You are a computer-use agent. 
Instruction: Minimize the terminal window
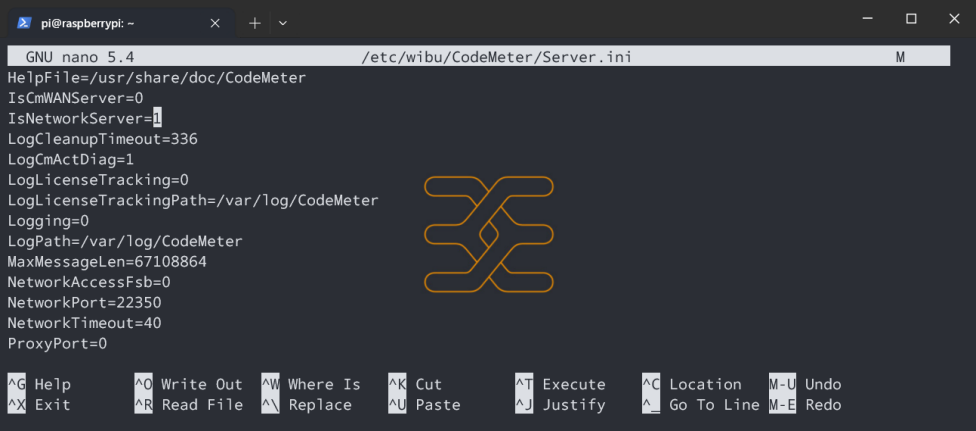click(x=868, y=19)
